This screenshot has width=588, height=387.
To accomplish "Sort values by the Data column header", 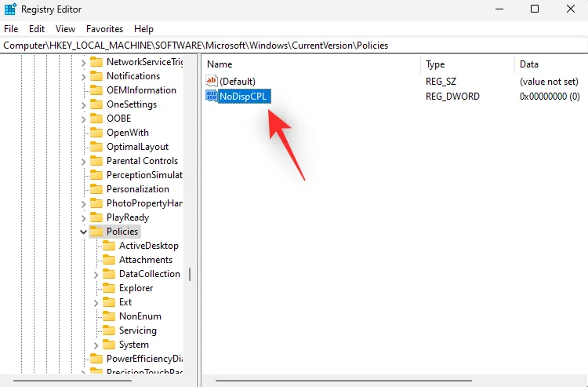I will [551, 64].
